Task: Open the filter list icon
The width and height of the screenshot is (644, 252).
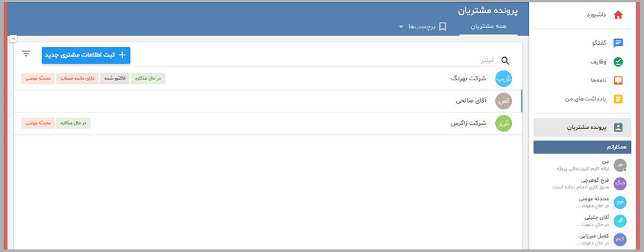Action: click(26, 53)
